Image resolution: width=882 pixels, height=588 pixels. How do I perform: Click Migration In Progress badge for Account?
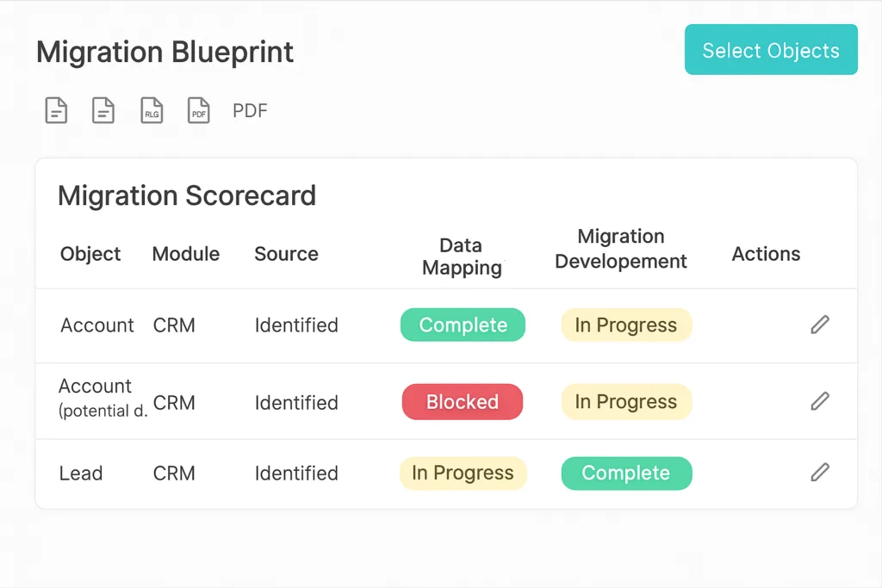click(626, 325)
